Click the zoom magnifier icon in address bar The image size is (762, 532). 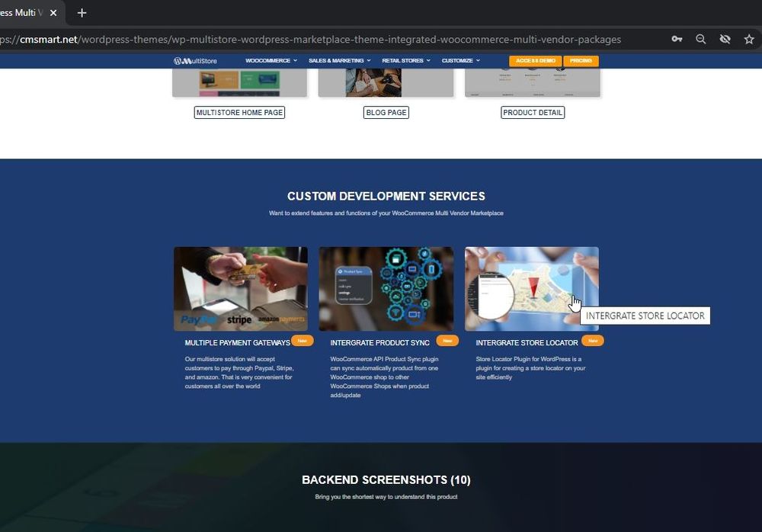701,39
